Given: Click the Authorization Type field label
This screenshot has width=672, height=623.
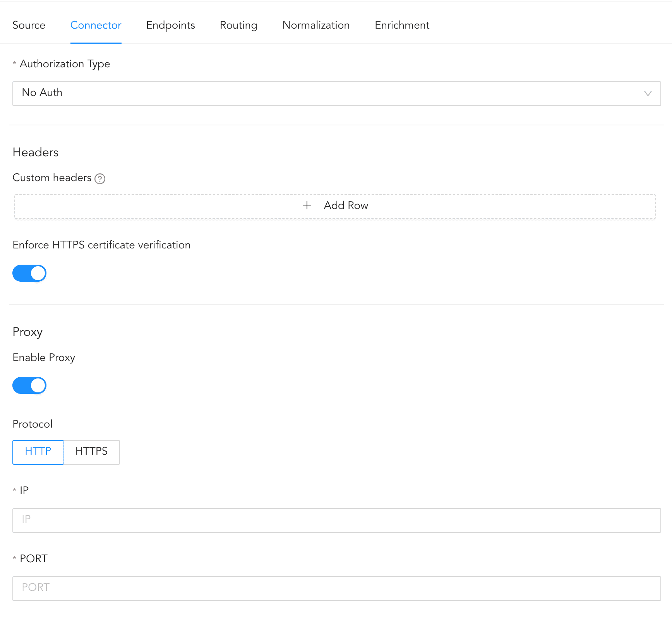Looking at the screenshot, I should coord(65,64).
